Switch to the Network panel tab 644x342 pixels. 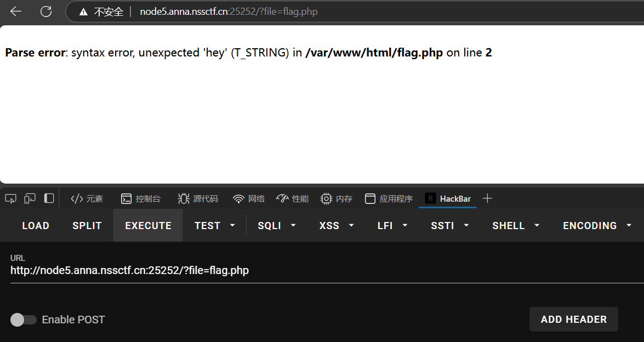click(249, 198)
